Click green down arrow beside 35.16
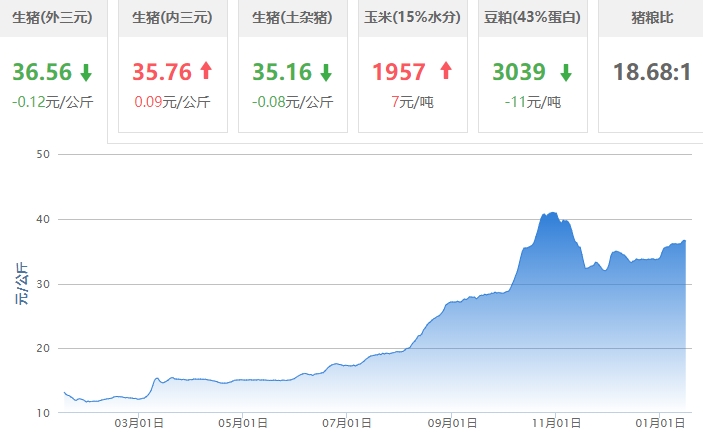Image resolution: width=703 pixels, height=438 pixels. (x=326, y=72)
